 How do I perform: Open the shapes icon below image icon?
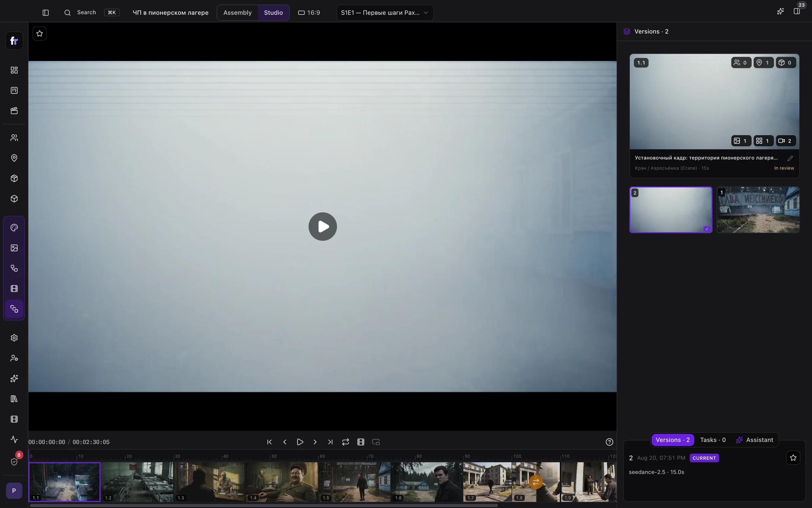pyautogui.click(x=14, y=268)
